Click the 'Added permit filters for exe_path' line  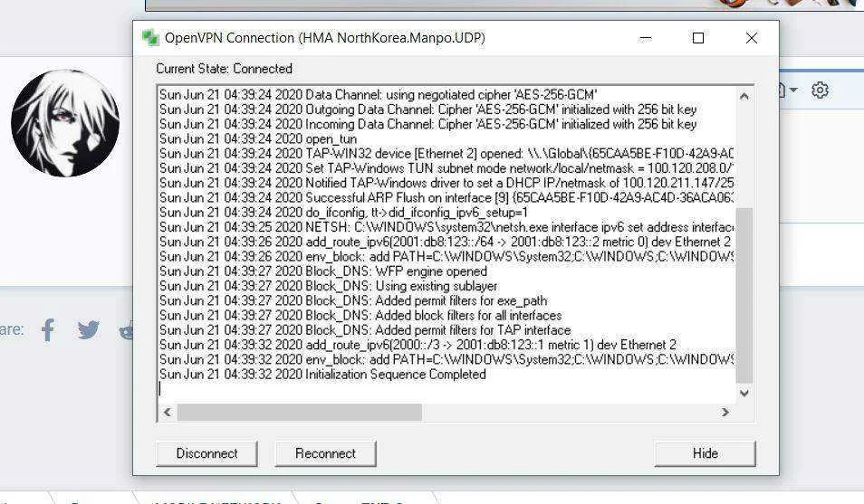[353, 300]
